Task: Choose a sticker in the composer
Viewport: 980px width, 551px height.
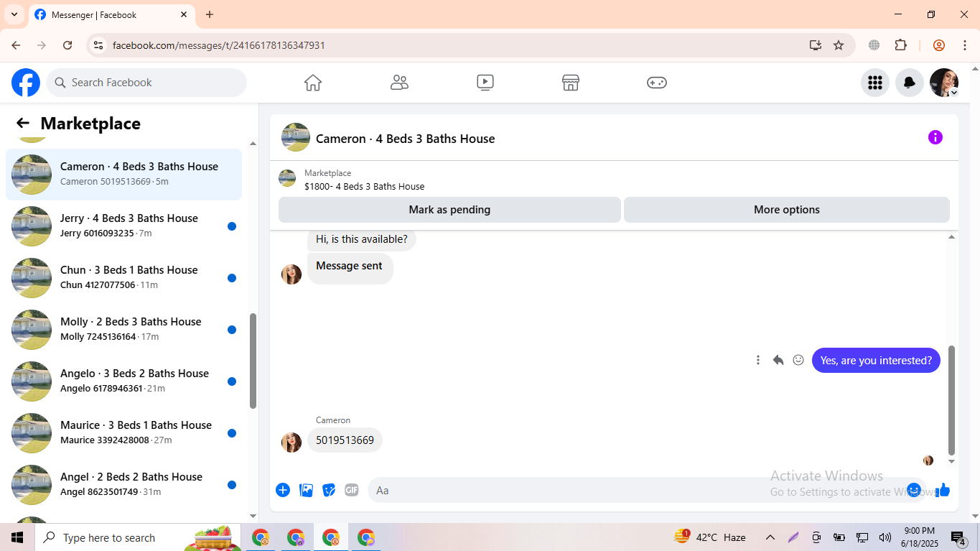Action: [329, 490]
